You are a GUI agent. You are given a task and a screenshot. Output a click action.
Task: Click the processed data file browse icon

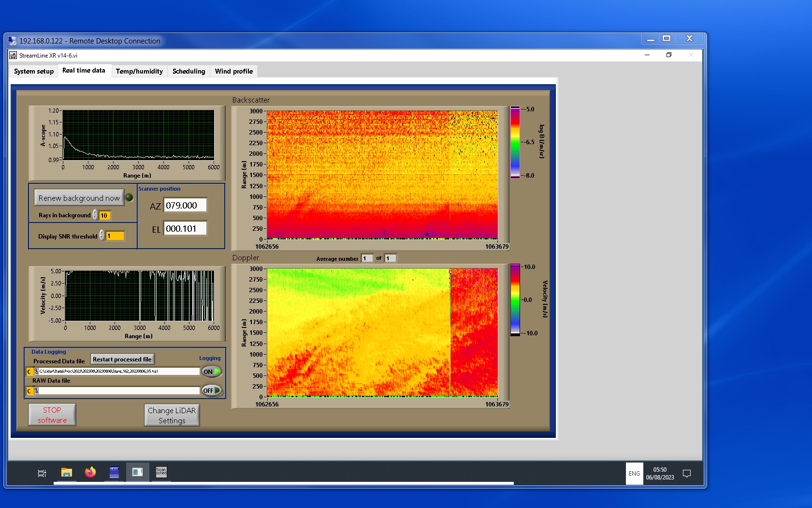(x=36, y=372)
